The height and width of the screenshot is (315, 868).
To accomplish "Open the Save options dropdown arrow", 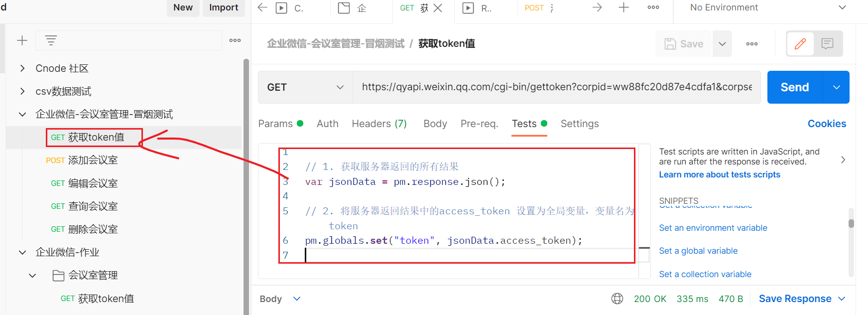I will click(x=722, y=44).
